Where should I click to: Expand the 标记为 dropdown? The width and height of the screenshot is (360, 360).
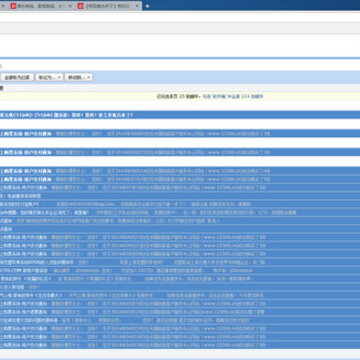click(49, 77)
